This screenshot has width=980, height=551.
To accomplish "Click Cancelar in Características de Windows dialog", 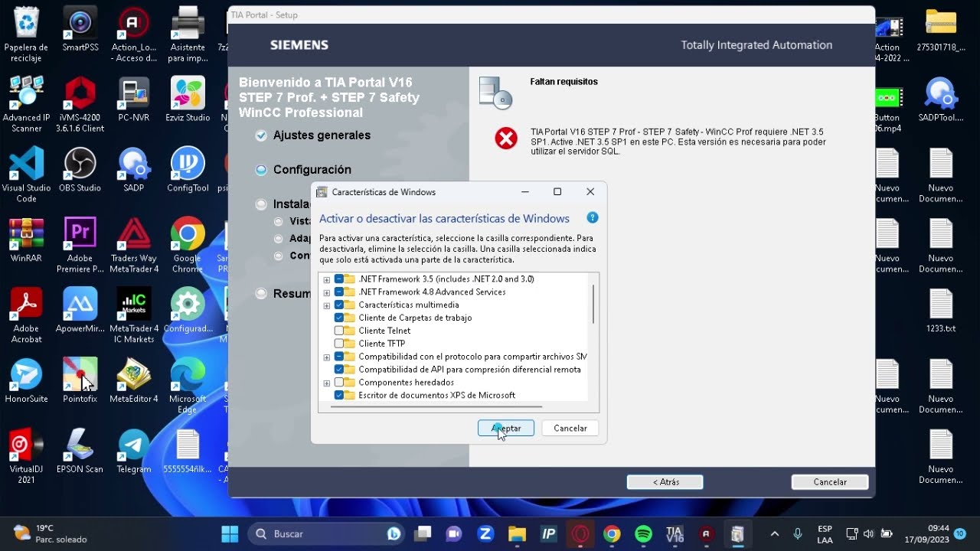I will (x=570, y=429).
